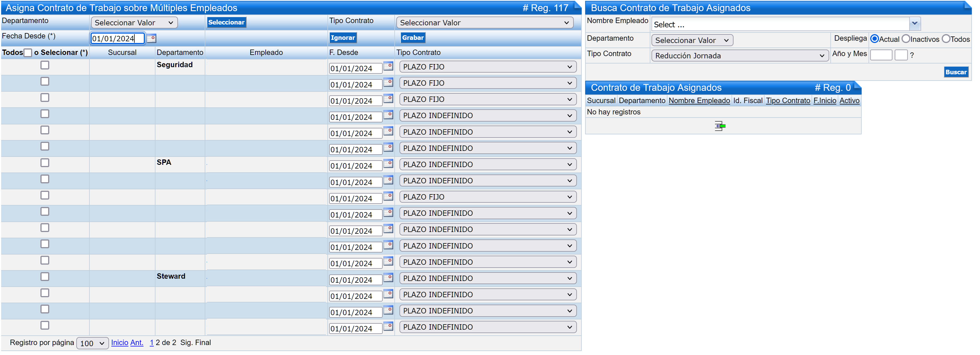Sort by Tipo Contrato column link
Image resolution: width=980 pixels, height=355 pixels.
pos(788,100)
